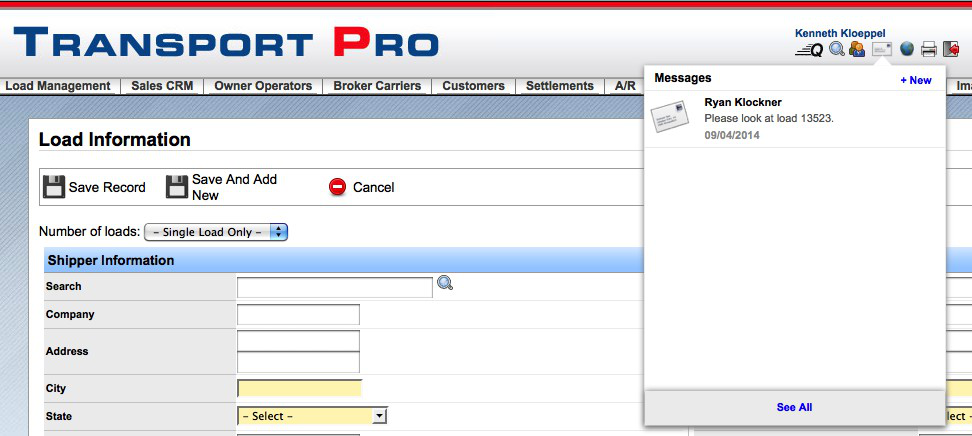Click the Save And Add New label

(x=234, y=187)
